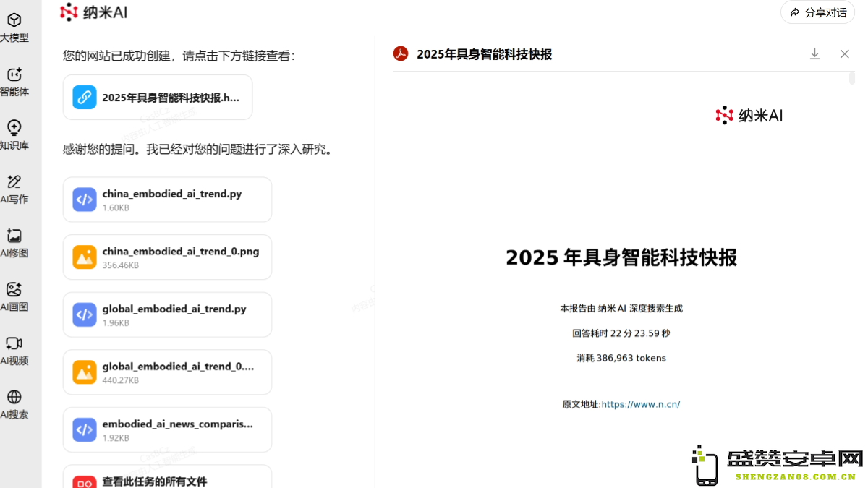
Task: Open the 智能体 sidebar icon
Action: [14, 74]
